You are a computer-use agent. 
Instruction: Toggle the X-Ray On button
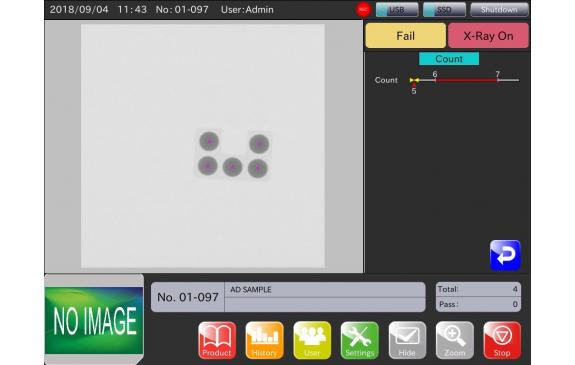point(488,36)
